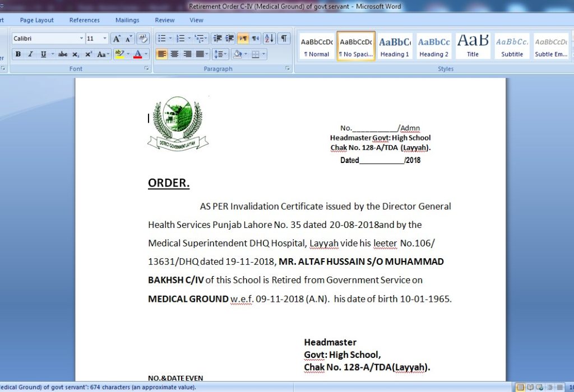Apply the Title style
This screenshot has width=574, height=392.
473,46
